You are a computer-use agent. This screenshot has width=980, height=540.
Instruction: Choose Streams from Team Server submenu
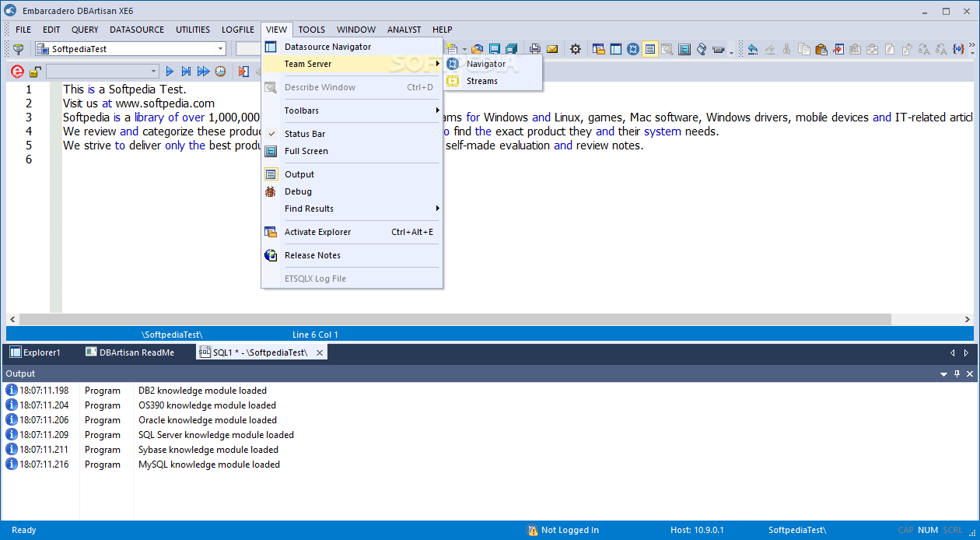493,81
